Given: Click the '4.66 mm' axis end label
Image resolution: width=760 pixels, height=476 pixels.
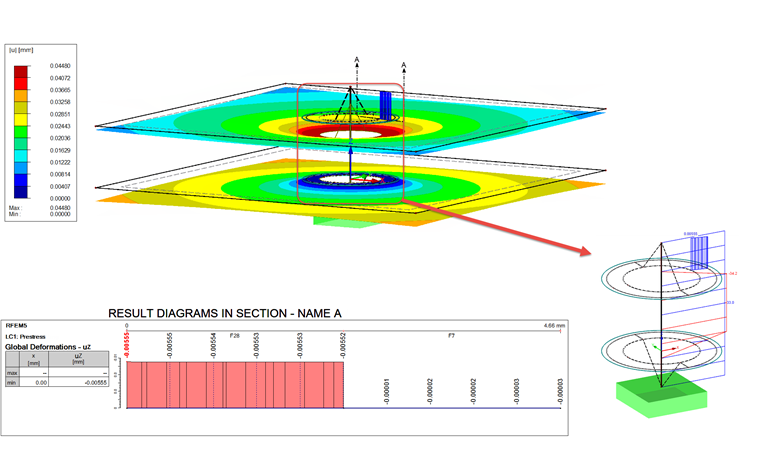Looking at the screenshot, I should tap(554, 326).
